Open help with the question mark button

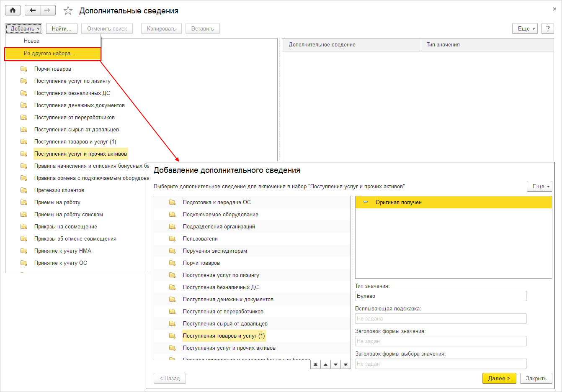click(x=548, y=28)
